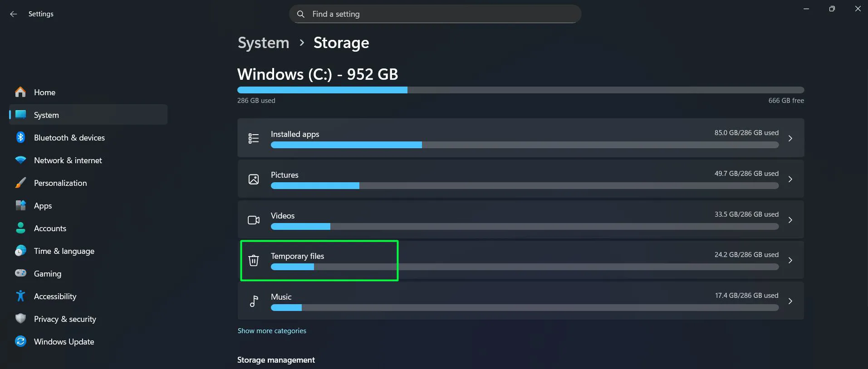Viewport: 868px width, 369px height.
Task: Click the Temporary files trash icon
Action: pyautogui.click(x=254, y=260)
